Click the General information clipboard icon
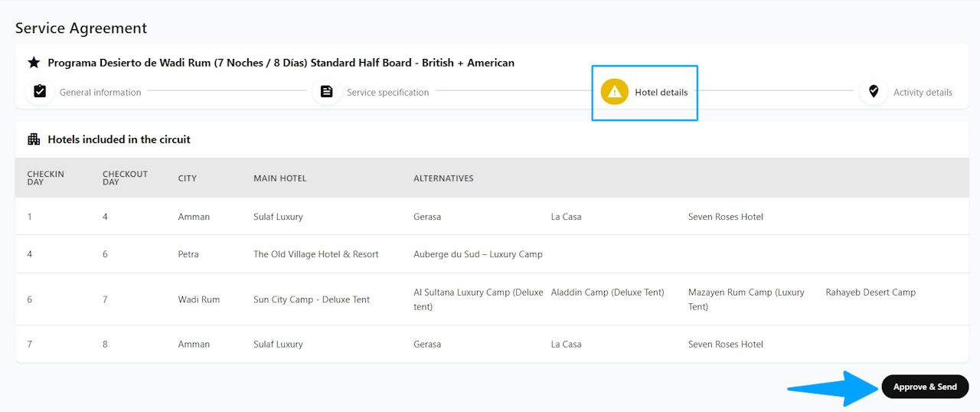The image size is (980, 412). (x=40, y=92)
